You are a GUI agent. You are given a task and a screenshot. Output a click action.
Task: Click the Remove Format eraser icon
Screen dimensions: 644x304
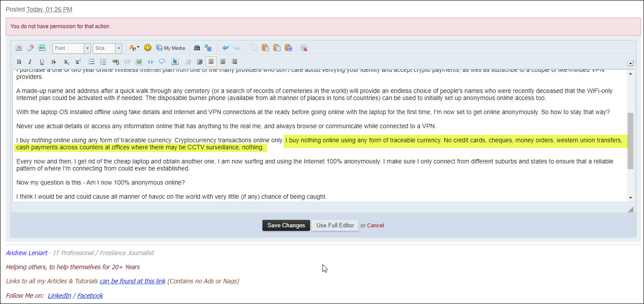30,48
